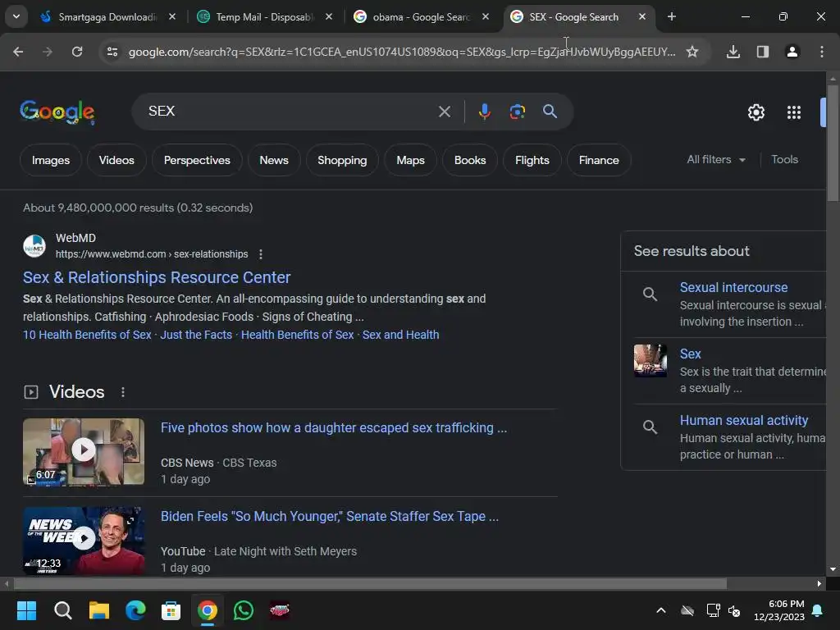This screenshot has width=840, height=630.
Task: Open Five photos show how a daughter link
Action: pos(333,428)
